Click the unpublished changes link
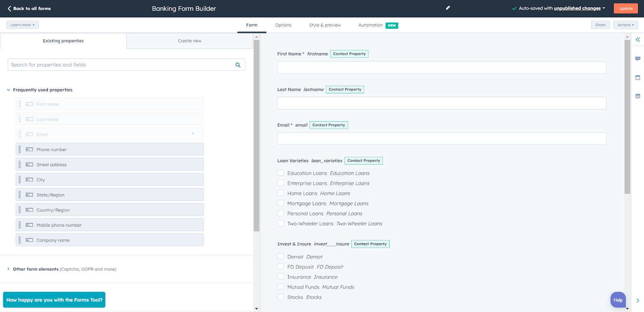This screenshot has height=312, width=644. pyautogui.click(x=577, y=8)
